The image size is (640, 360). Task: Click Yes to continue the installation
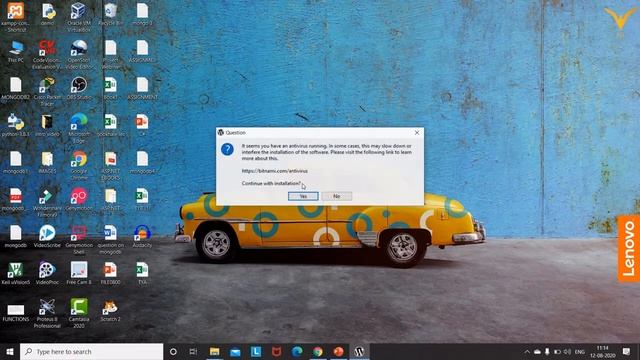[303, 196]
